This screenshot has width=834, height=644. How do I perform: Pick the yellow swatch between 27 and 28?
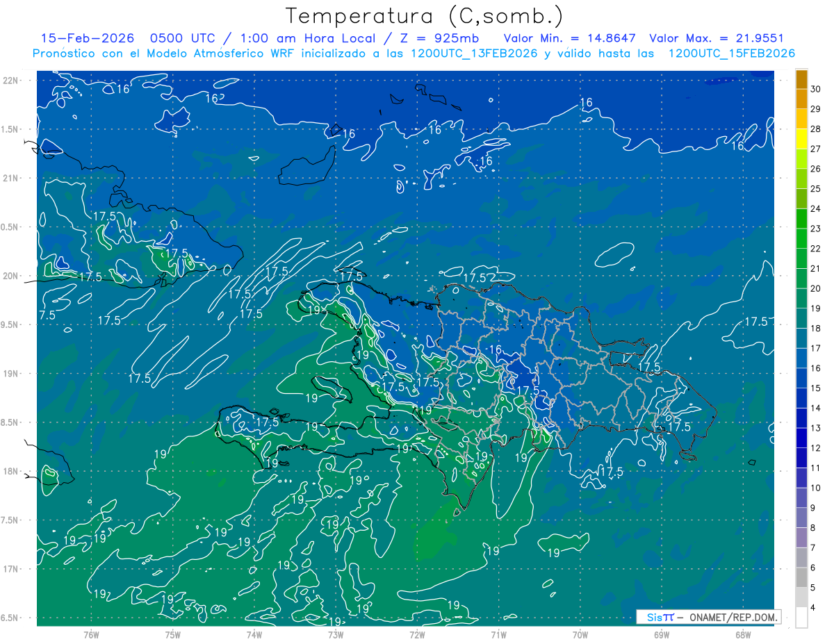(x=801, y=138)
